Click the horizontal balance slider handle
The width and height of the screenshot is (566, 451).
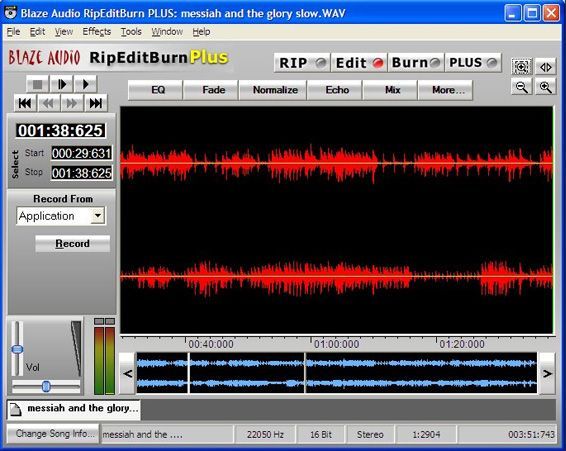tap(46, 386)
